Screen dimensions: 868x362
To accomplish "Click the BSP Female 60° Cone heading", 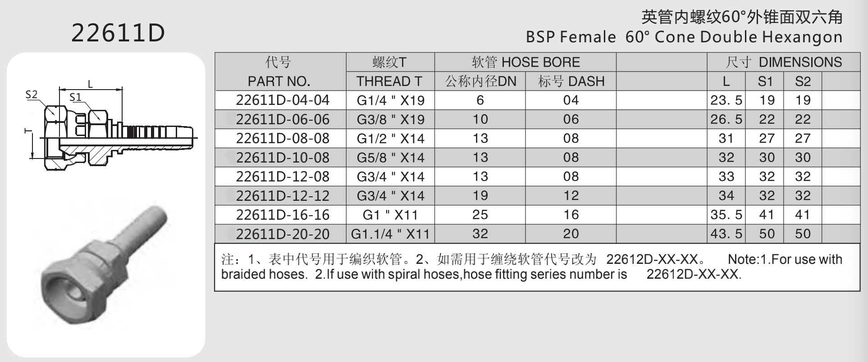I will point(684,37).
